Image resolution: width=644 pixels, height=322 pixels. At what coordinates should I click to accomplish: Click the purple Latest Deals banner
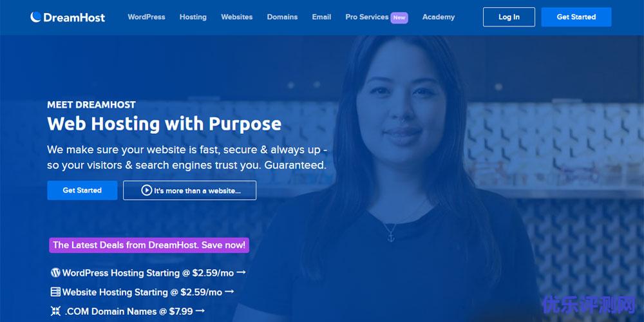coord(149,245)
